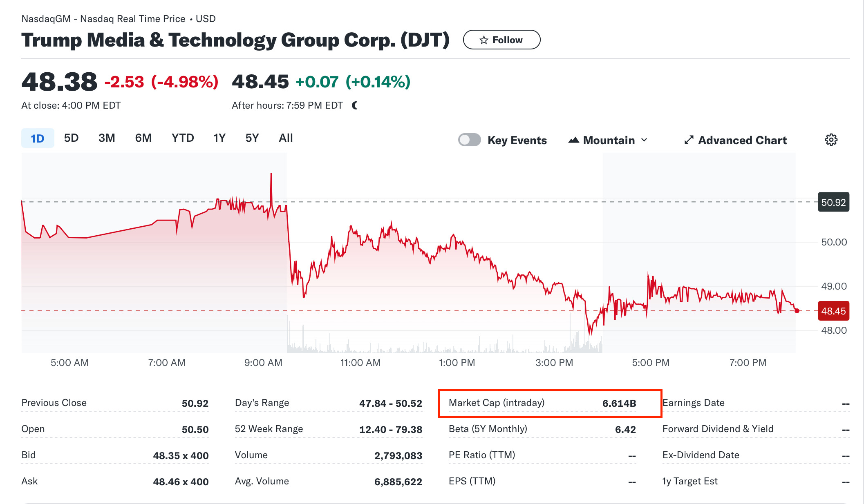Select the 1D range tab

pos(38,138)
